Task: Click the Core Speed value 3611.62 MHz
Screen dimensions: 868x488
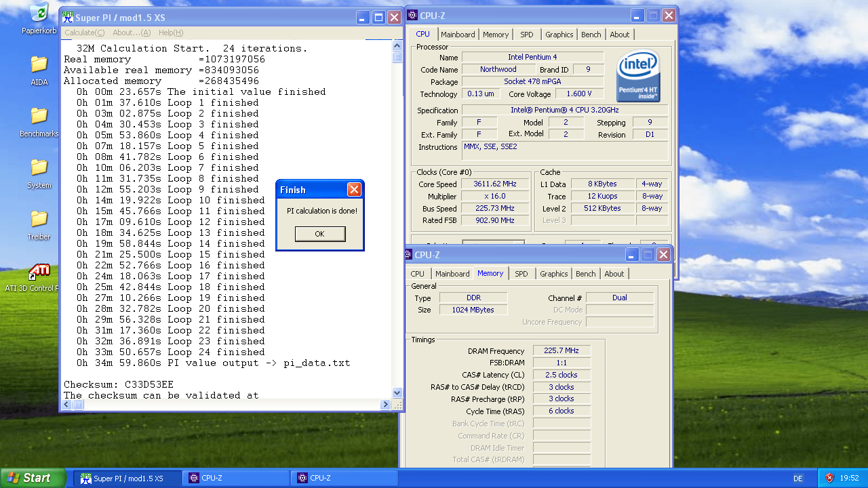Action: (x=494, y=184)
